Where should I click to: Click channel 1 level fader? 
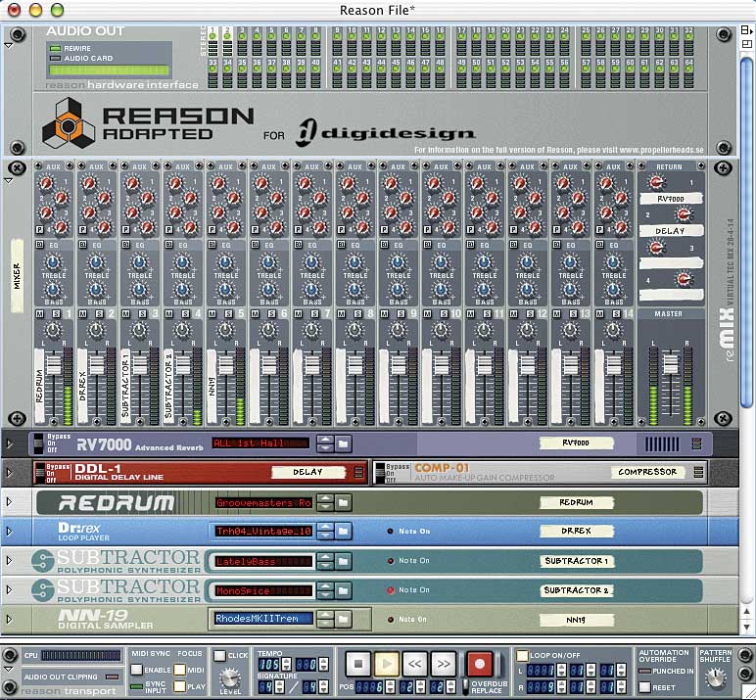click(x=53, y=366)
